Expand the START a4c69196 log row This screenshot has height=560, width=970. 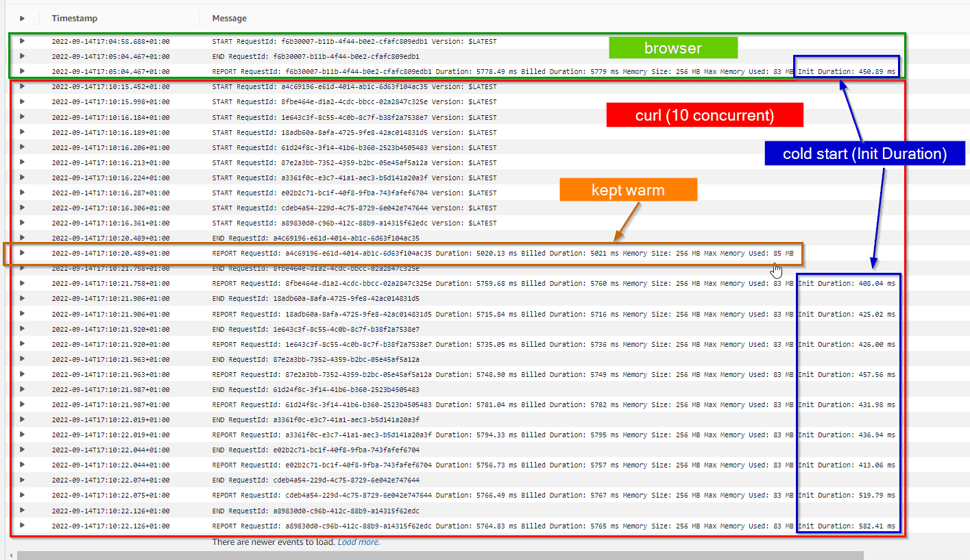22,86
